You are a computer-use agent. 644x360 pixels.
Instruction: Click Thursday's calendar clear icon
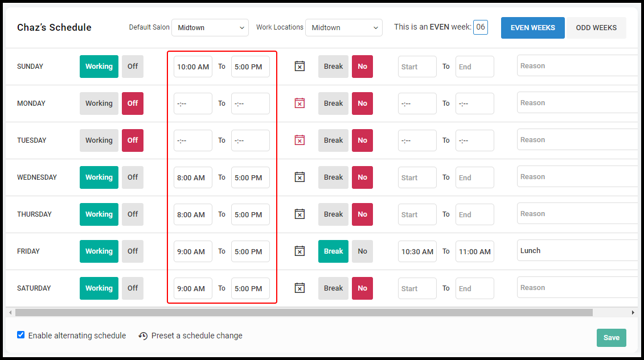[300, 214]
